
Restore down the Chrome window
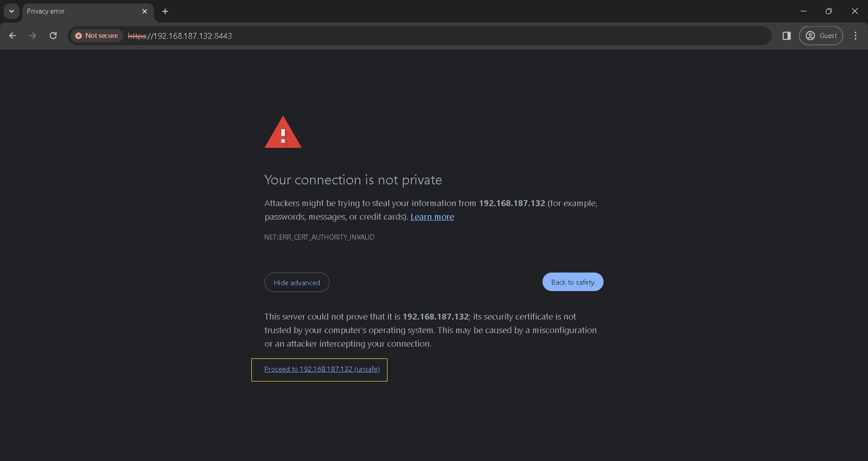point(829,11)
